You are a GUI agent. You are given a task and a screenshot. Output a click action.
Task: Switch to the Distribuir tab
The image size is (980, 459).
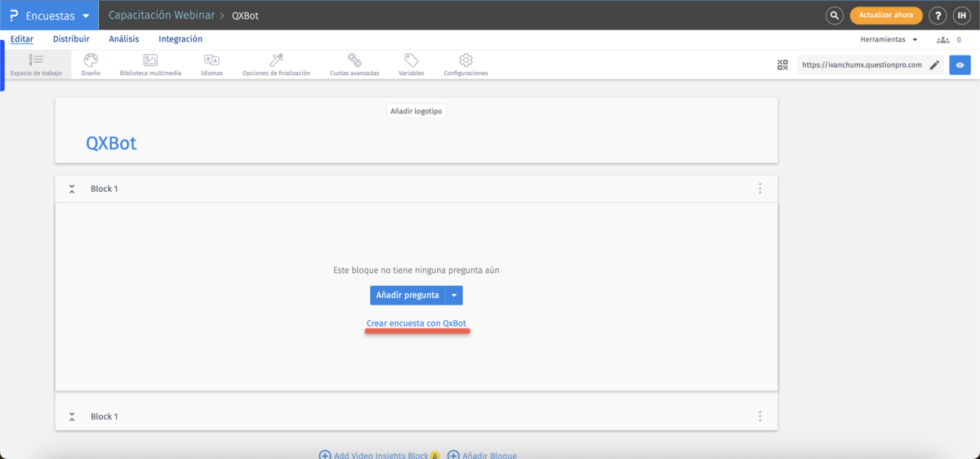[x=71, y=39]
